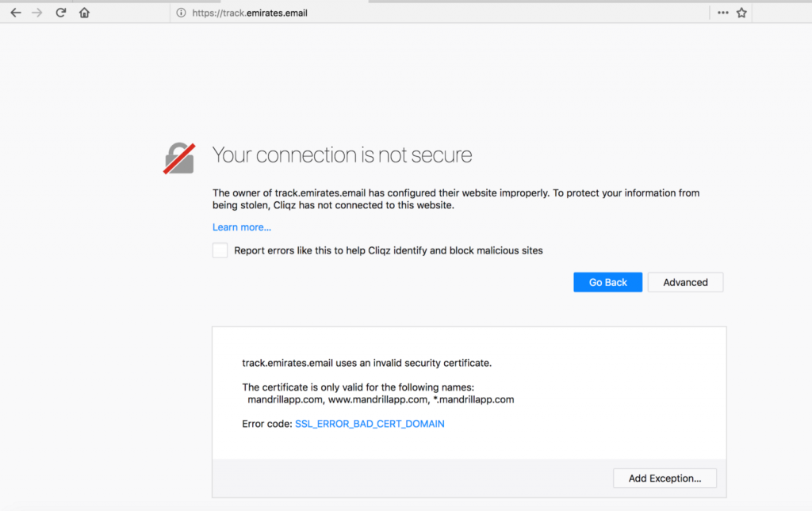Show site information via the info icon

(181, 13)
